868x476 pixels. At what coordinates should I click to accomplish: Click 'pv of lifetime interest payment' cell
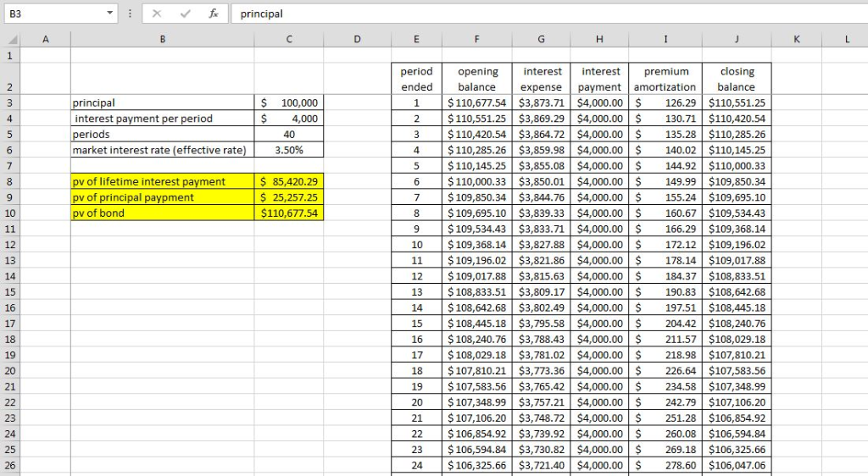pos(162,181)
